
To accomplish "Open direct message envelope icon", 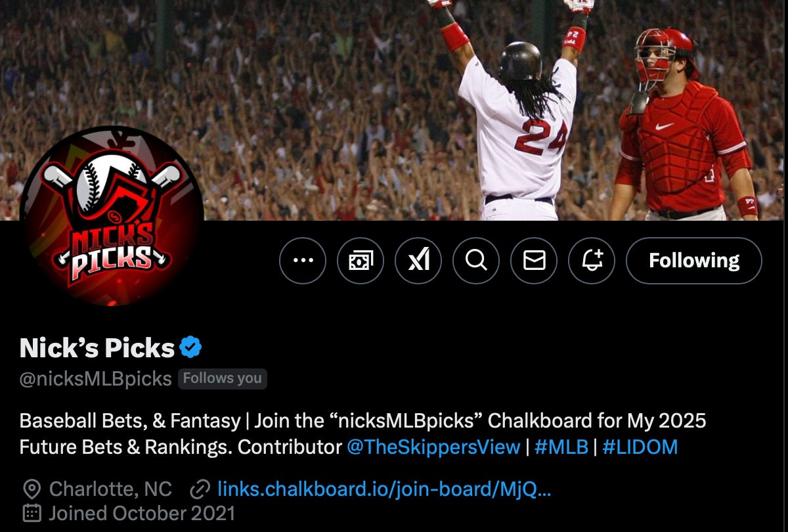I will (534, 261).
